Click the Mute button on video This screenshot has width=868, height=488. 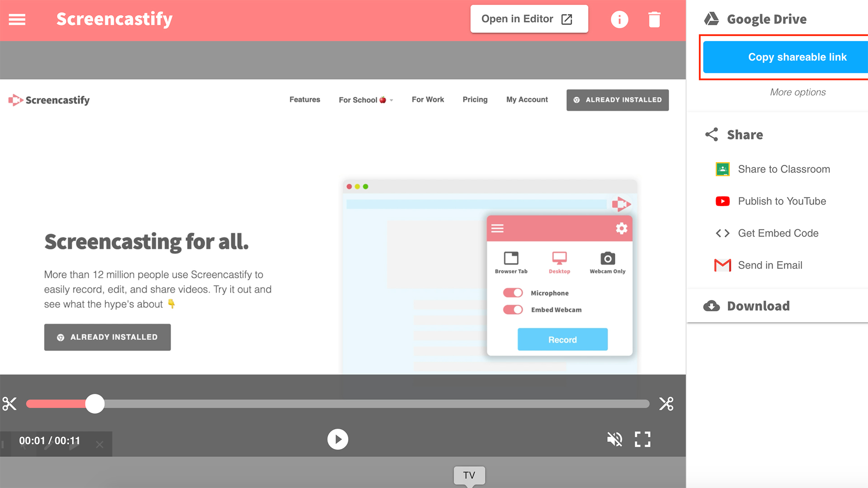(x=614, y=439)
